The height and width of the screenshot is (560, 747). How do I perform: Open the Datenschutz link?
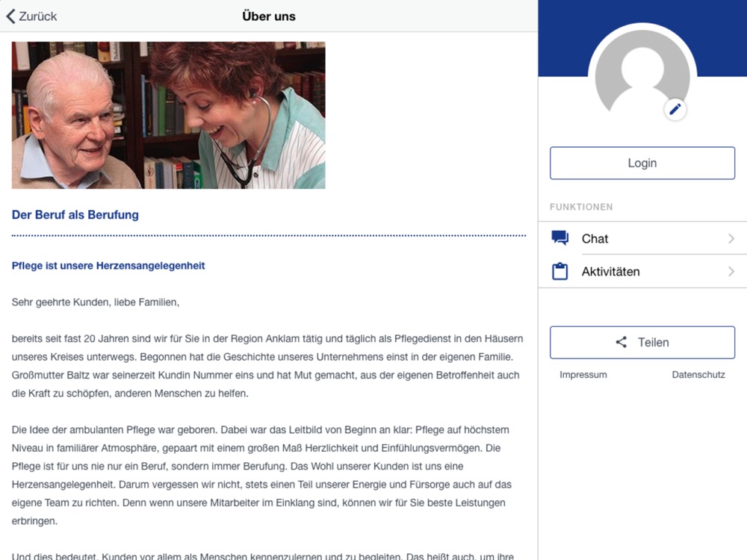(698, 375)
